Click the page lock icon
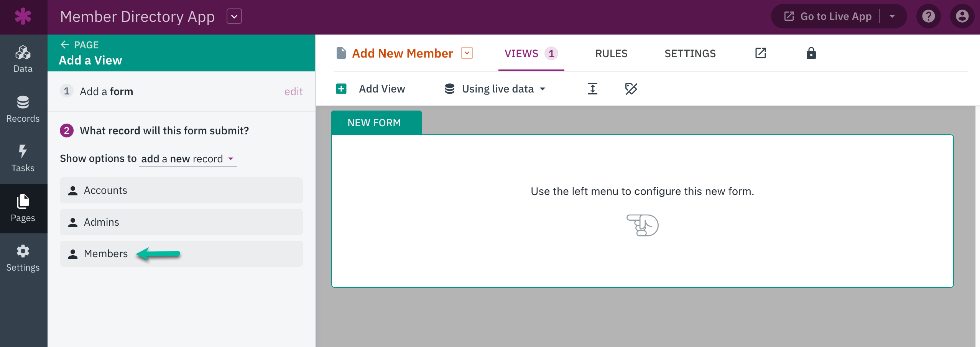The width and height of the screenshot is (980, 347). [x=811, y=53]
